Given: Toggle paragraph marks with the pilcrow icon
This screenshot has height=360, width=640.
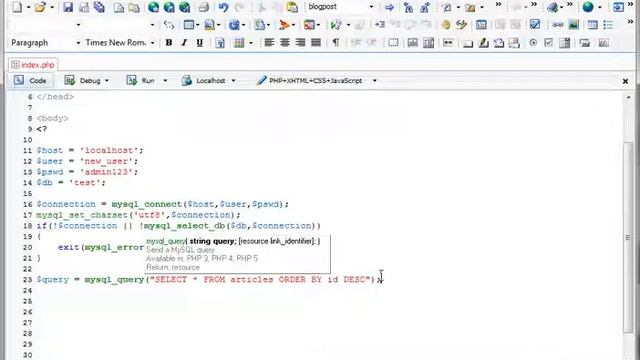Looking at the screenshot, I should [x=336, y=42].
